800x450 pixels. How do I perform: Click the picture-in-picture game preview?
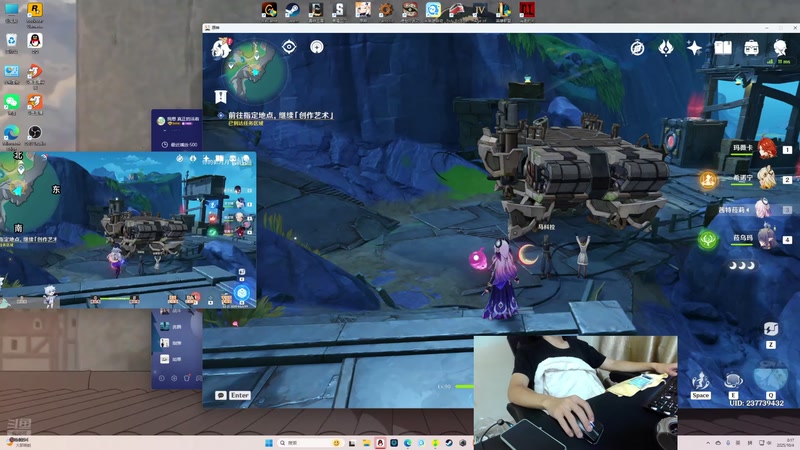coord(128,230)
